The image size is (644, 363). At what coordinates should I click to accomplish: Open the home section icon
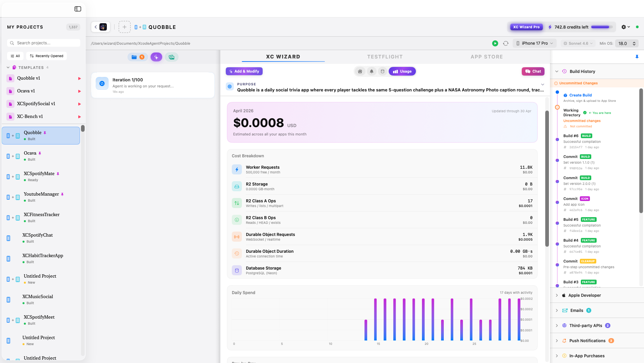click(360, 71)
